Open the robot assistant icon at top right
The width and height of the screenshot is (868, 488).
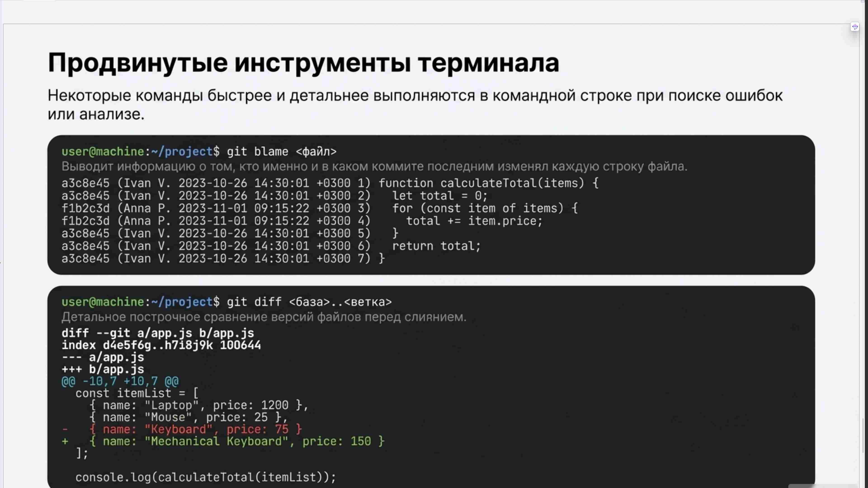click(x=854, y=27)
